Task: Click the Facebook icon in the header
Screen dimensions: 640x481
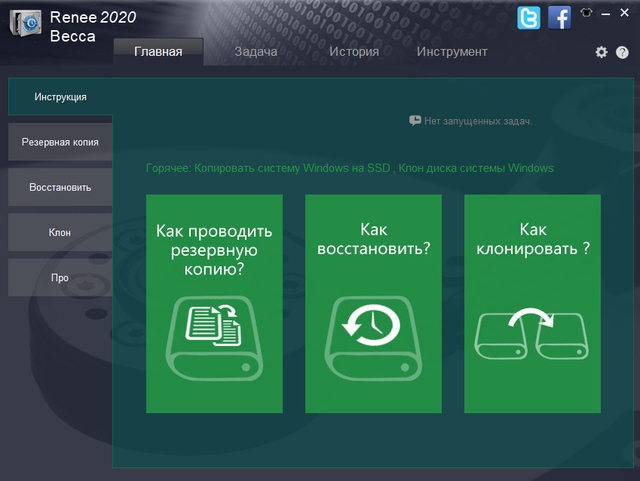Action: [559, 17]
